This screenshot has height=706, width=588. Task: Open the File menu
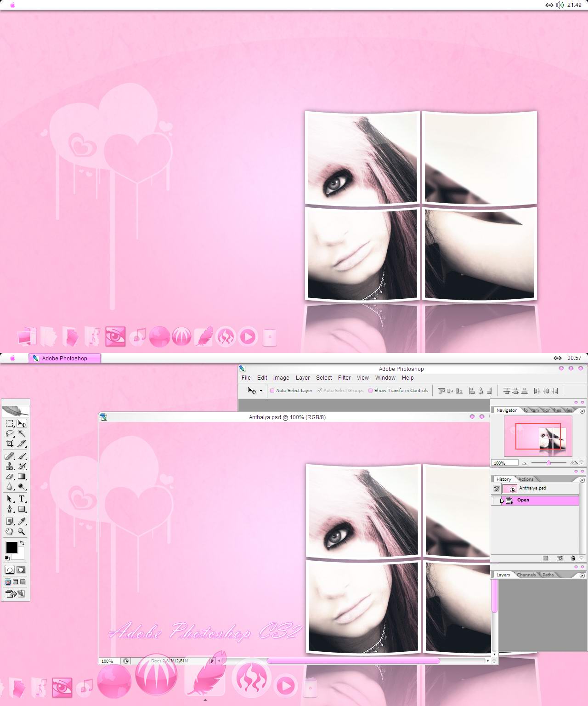click(246, 378)
